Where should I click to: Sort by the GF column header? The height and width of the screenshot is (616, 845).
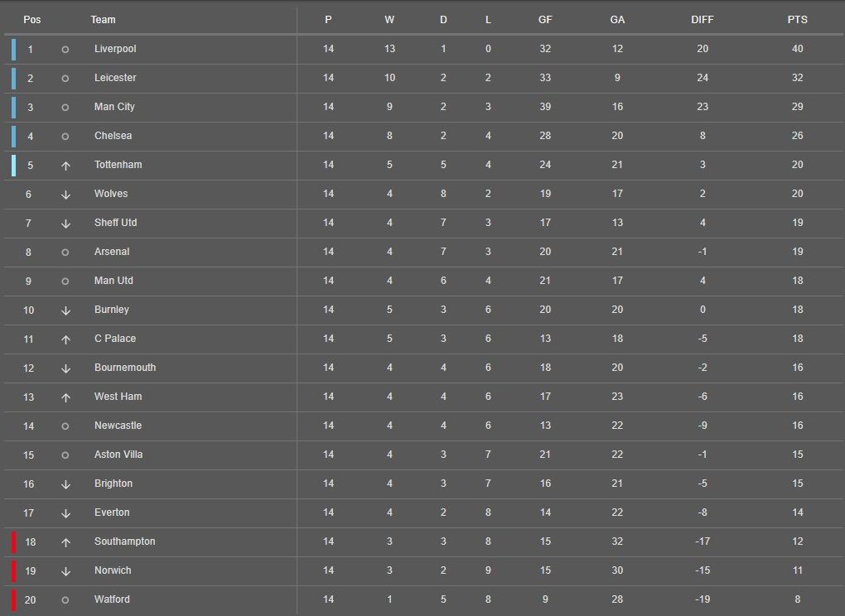point(545,20)
